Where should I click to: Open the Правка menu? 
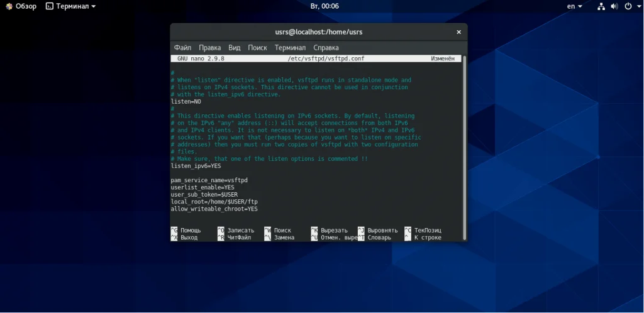(209, 48)
